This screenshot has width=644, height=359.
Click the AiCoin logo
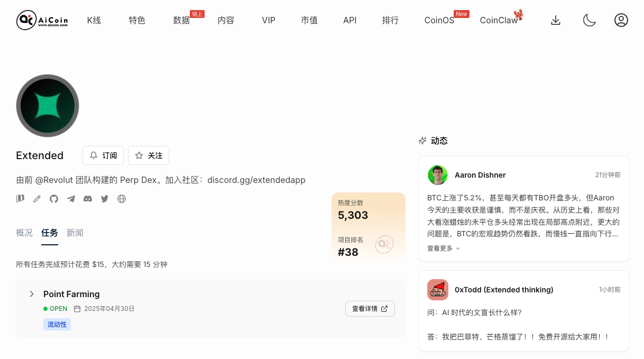pyautogui.click(x=42, y=20)
